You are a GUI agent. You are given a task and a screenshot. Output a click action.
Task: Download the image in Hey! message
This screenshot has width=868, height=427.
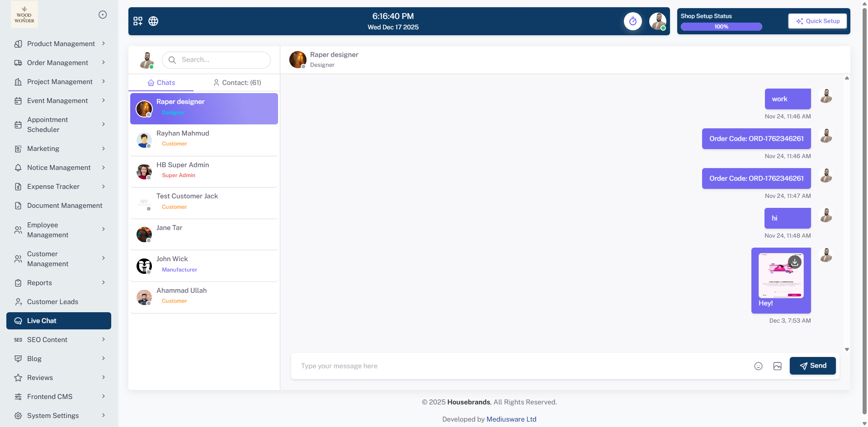(794, 262)
